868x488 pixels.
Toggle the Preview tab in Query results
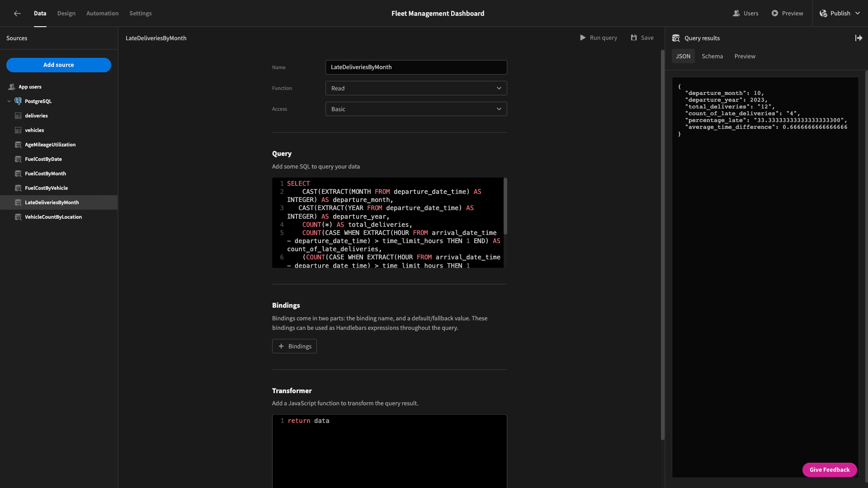pyautogui.click(x=745, y=56)
